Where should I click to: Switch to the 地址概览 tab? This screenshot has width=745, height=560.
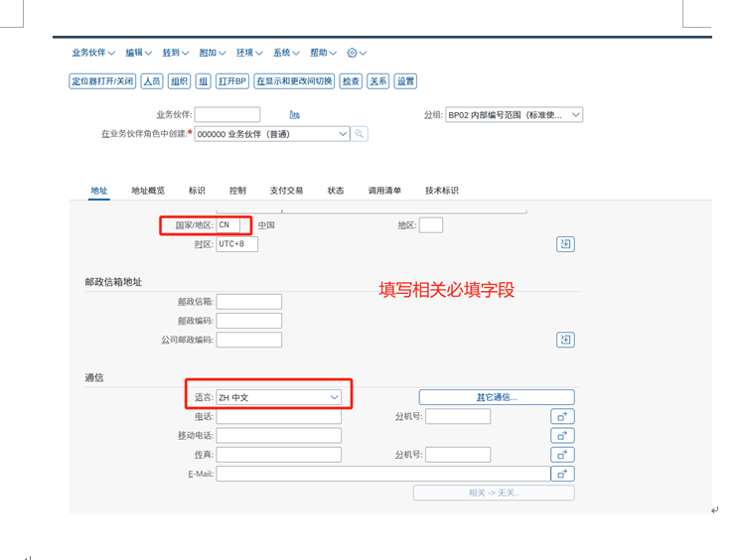(148, 191)
